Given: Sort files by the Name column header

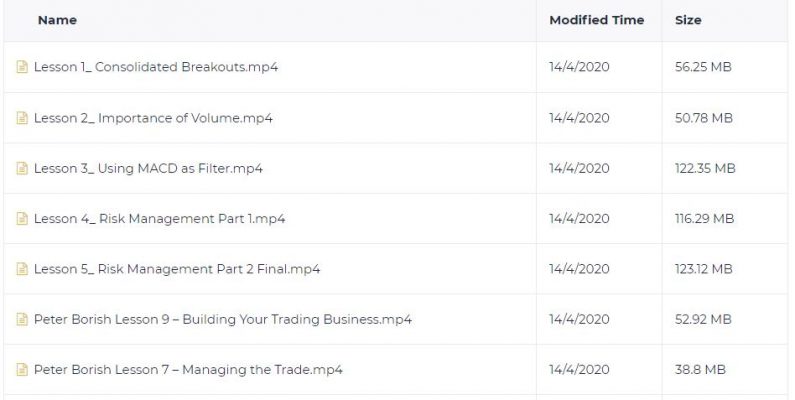Looking at the screenshot, I should [57, 20].
